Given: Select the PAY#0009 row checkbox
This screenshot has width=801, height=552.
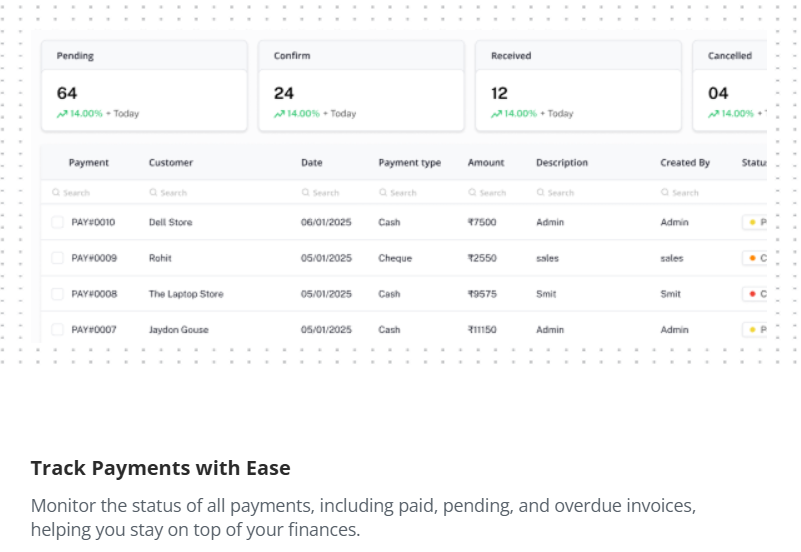Looking at the screenshot, I should click(57, 258).
